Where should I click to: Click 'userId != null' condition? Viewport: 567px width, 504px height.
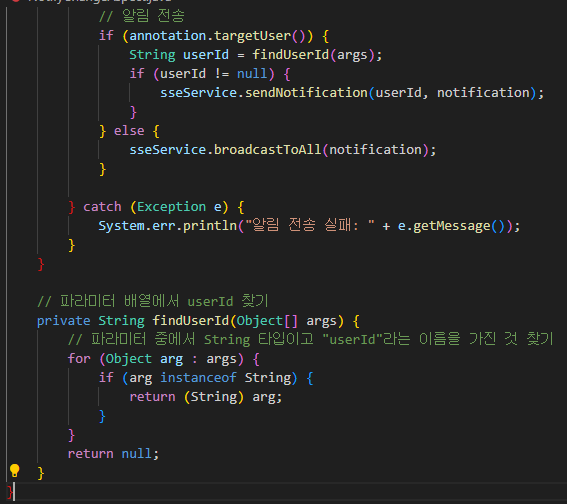click(x=213, y=74)
